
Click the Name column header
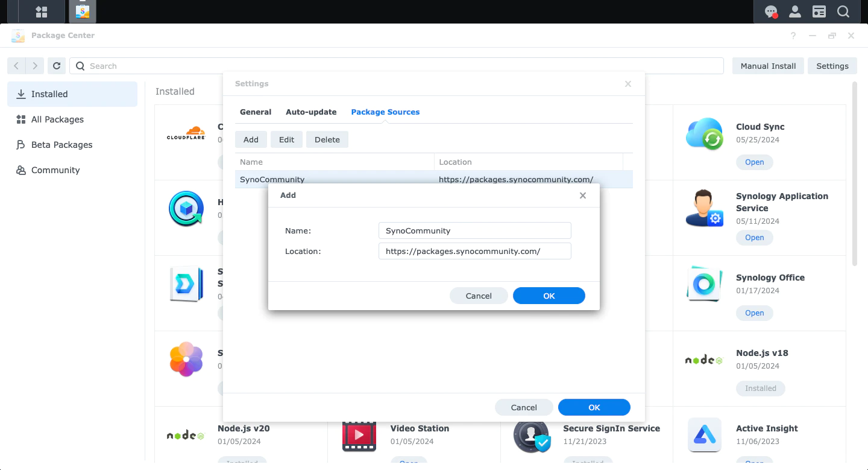point(335,162)
